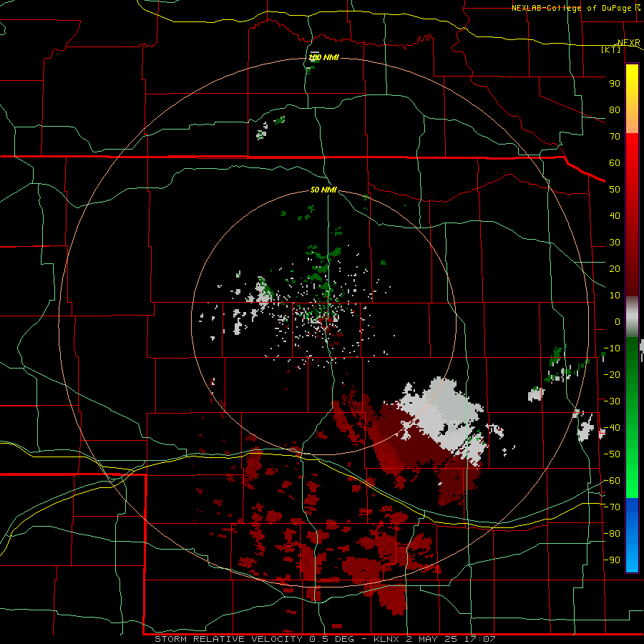Select the -20 knot scale label
644x644 pixels.
[612, 374]
